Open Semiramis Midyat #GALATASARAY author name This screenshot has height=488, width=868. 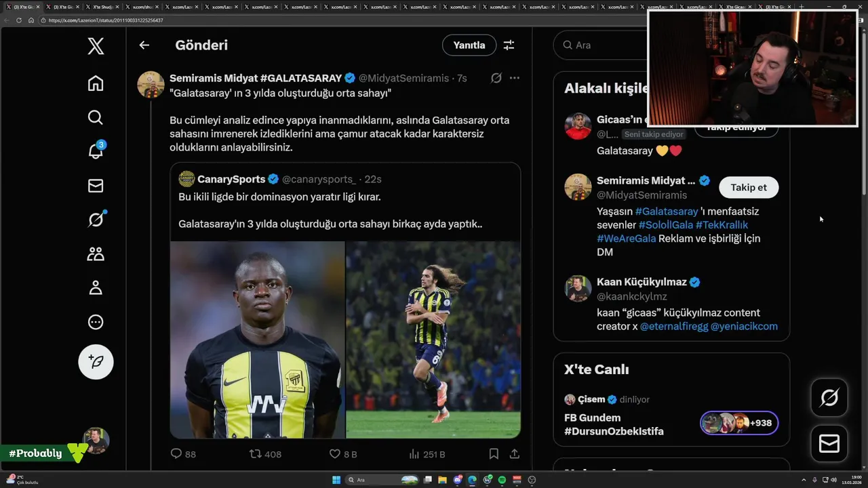(x=256, y=78)
